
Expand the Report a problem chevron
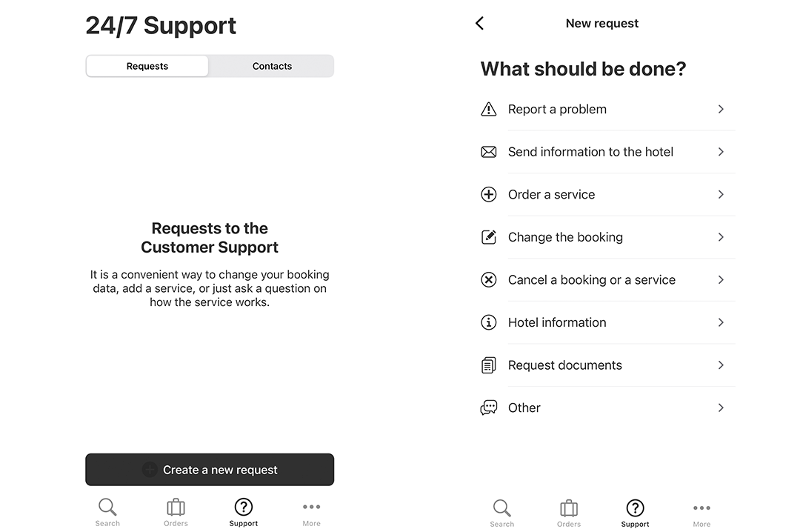(x=721, y=109)
